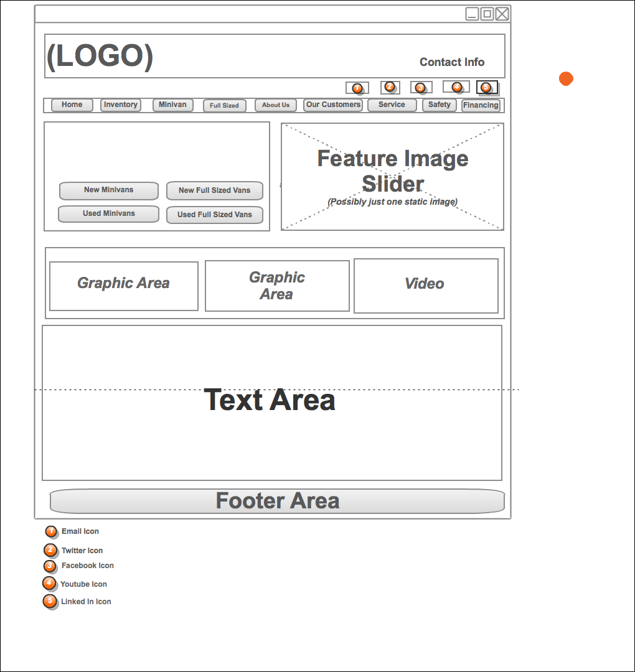The height and width of the screenshot is (672, 635).
Task: Click the Footer Area bar
Action: 277,501
